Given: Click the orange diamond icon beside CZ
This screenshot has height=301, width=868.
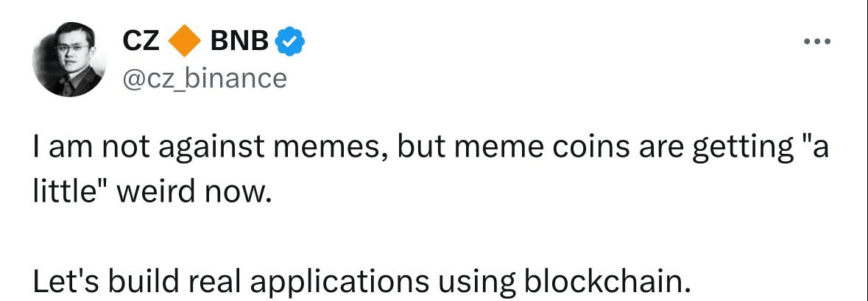Looking at the screenshot, I should [185, 42].
